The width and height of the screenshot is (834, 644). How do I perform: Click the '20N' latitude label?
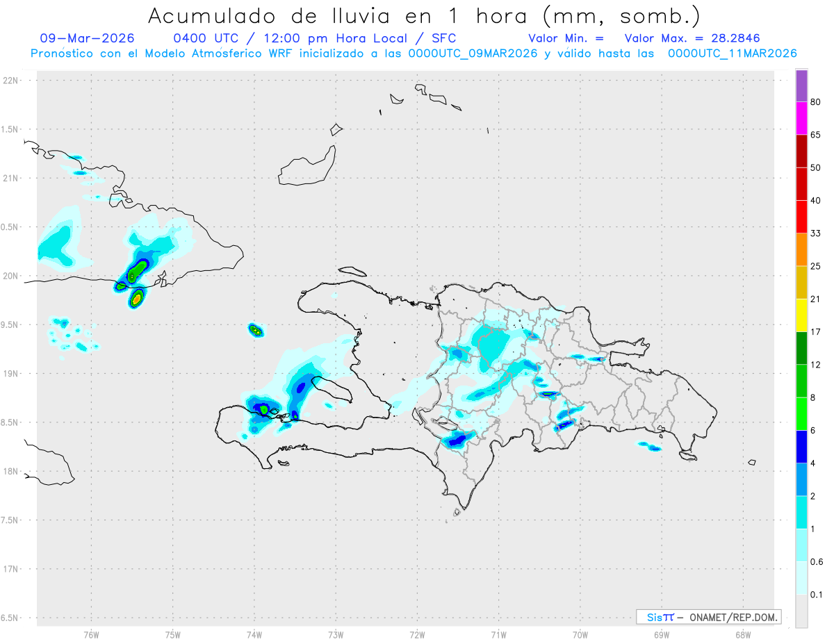12,276
